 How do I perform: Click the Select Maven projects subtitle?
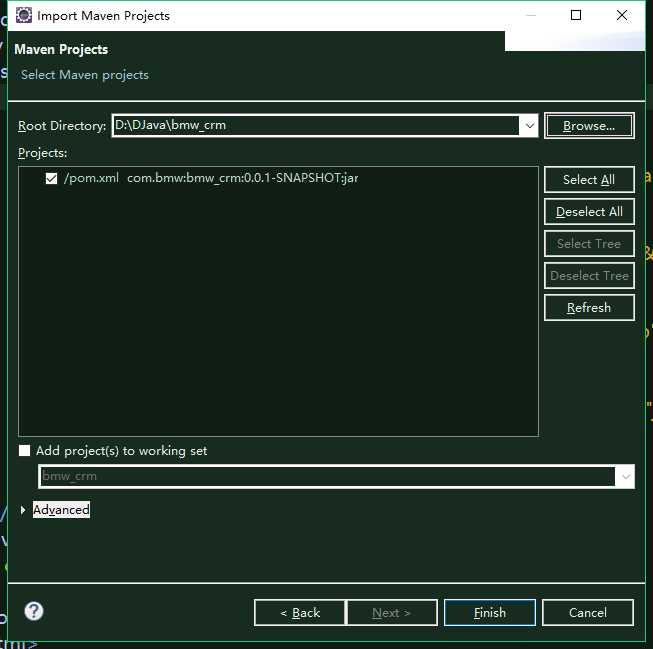tap(85, 75)
